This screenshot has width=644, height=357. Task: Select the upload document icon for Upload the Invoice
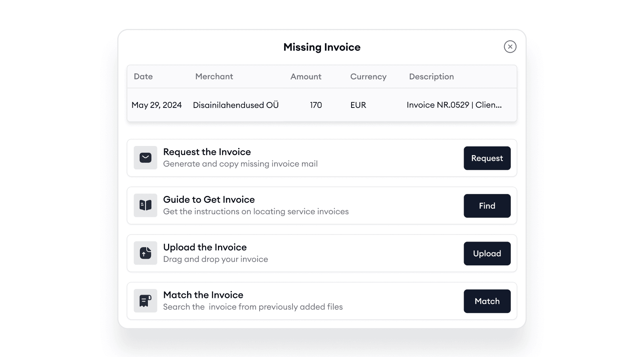pos(145,253)
